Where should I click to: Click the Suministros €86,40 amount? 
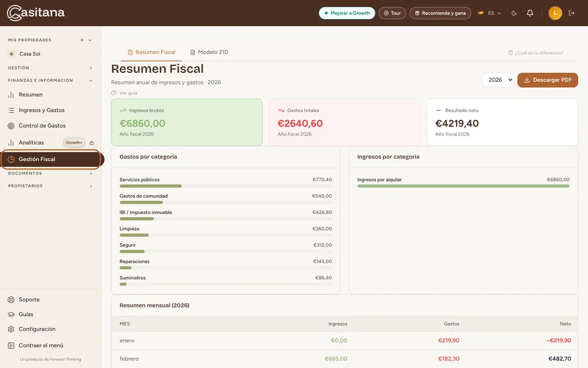[323, 278]
